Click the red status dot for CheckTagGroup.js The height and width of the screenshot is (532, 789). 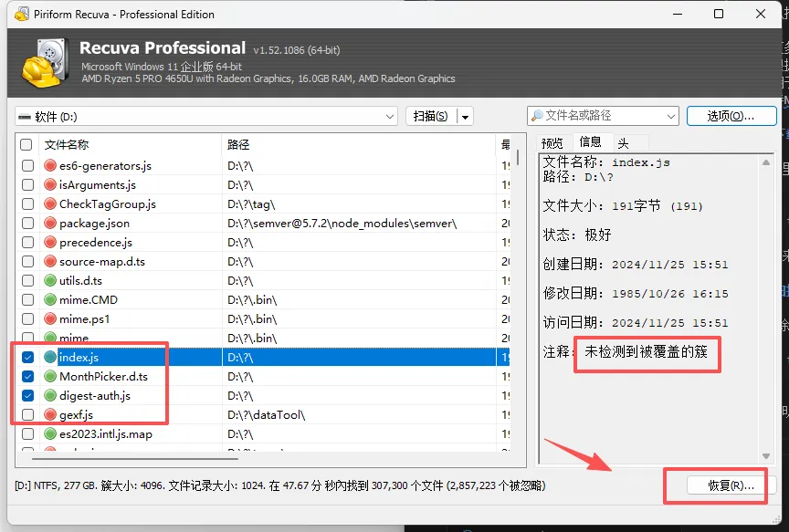(50, 203)
